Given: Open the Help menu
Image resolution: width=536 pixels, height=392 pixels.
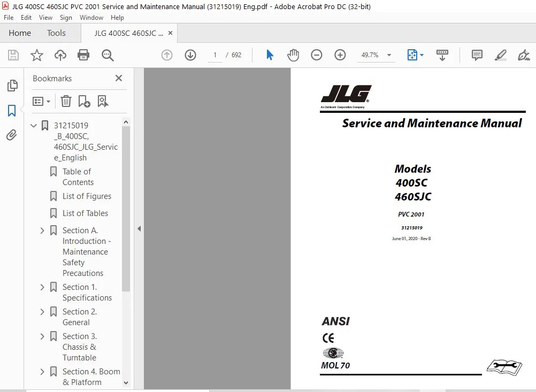Looking at the screenshot, I should point(117,18).
